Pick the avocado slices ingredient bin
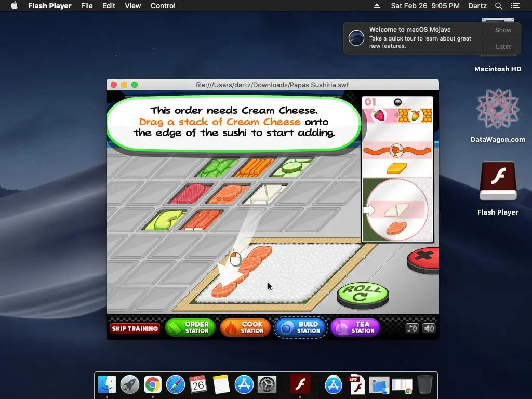Image resolution: width=532 pixels, height=399 pixels. (x=164, y=220)
